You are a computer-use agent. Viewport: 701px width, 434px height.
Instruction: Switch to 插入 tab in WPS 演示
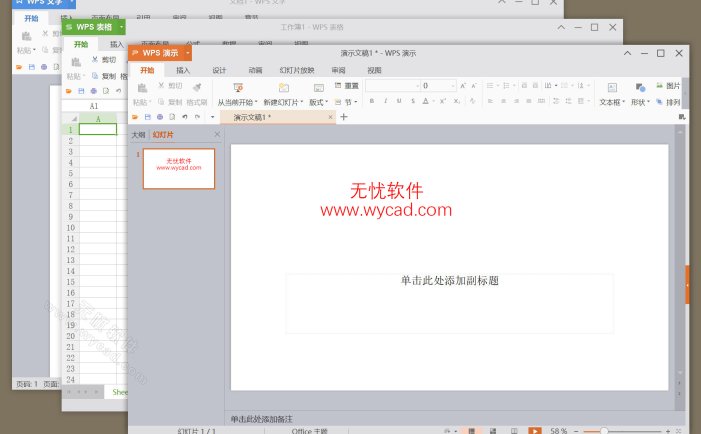coord(183,70)
